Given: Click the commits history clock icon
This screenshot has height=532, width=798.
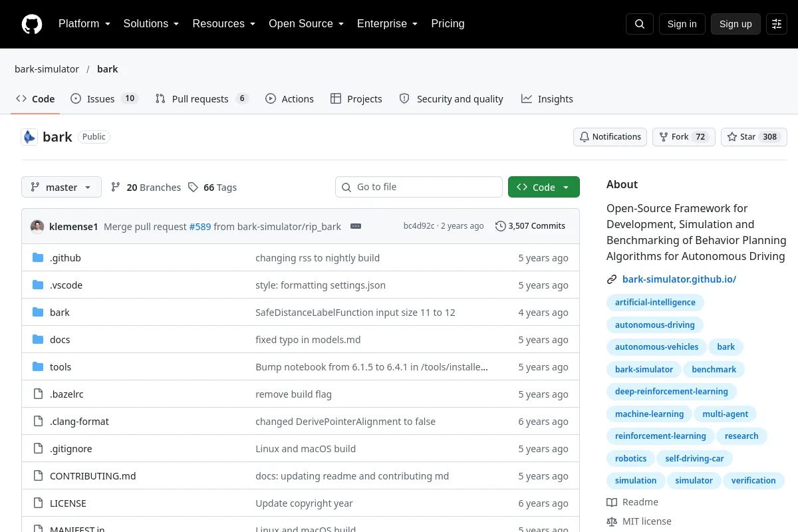Looking at the screenshot, I should coord(501,226).
